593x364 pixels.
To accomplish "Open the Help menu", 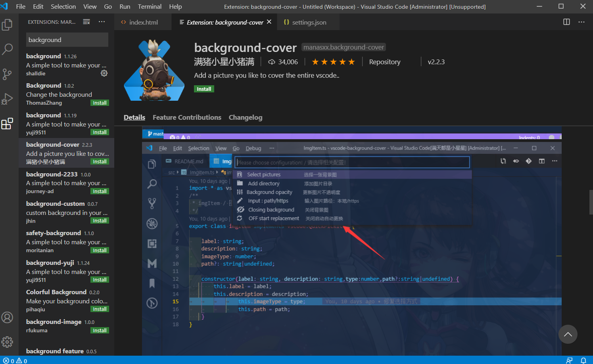I will (175, 6).
